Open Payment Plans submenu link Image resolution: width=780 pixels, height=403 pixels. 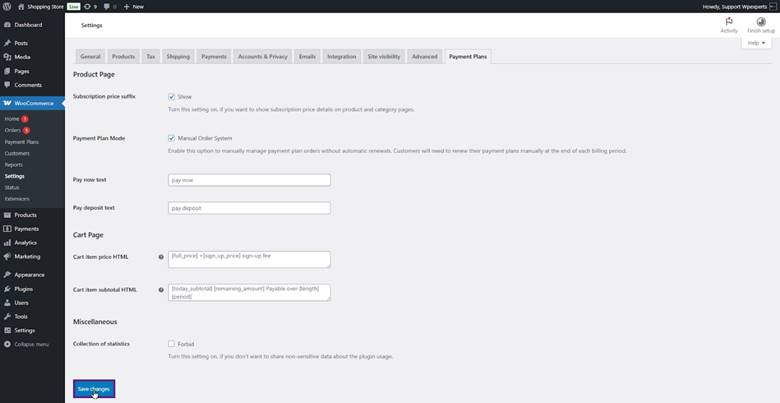(x=21, y=142)
